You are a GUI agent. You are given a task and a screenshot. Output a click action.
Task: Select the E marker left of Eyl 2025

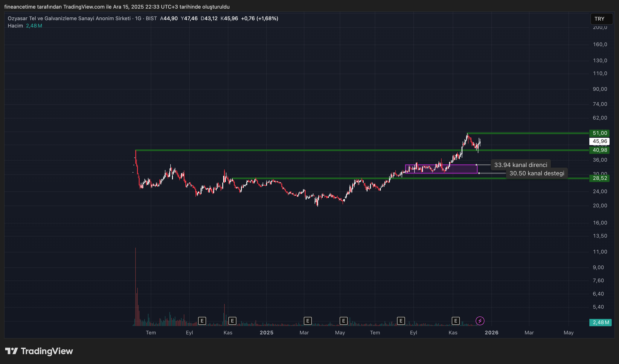pyautogui.click(x=401, y=321)
